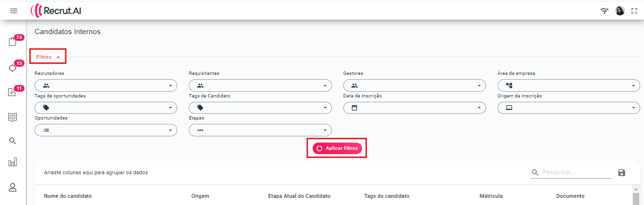Open the user avatar profile menu

click(620, 11)
